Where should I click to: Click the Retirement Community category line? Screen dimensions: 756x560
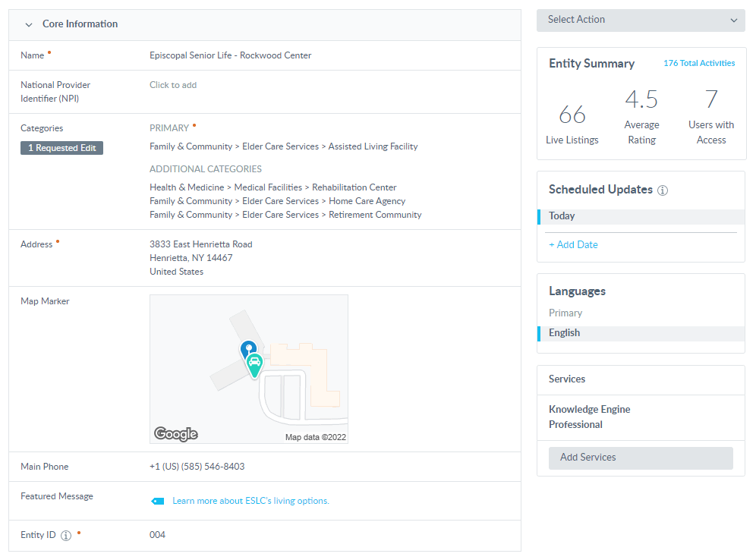(285, 215)
